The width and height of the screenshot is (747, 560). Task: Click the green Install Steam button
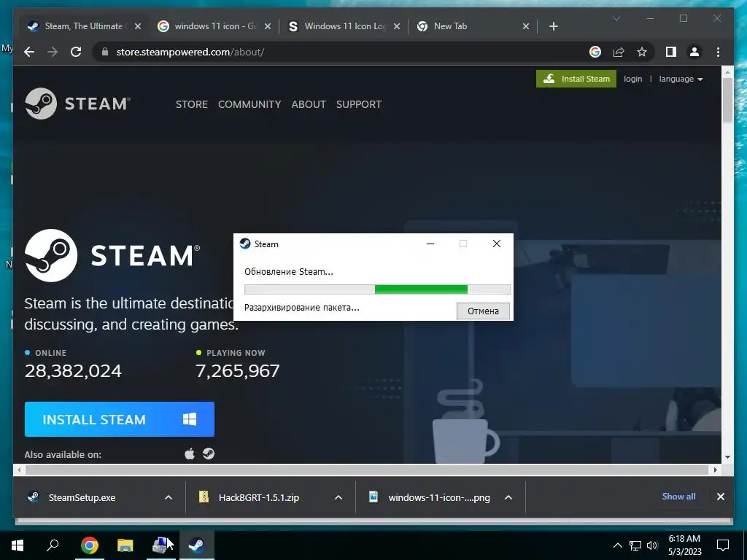(576, 79)
